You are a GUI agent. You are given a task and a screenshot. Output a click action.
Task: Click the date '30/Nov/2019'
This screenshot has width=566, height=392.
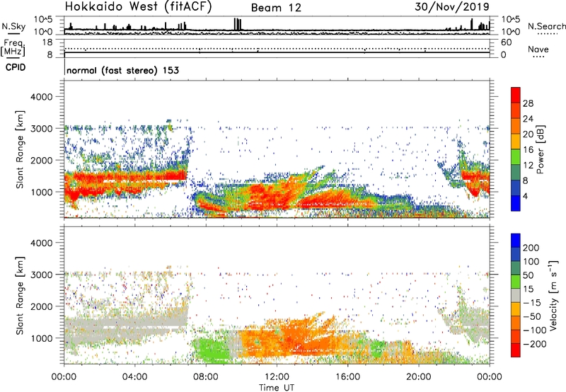tap(452, 6)
